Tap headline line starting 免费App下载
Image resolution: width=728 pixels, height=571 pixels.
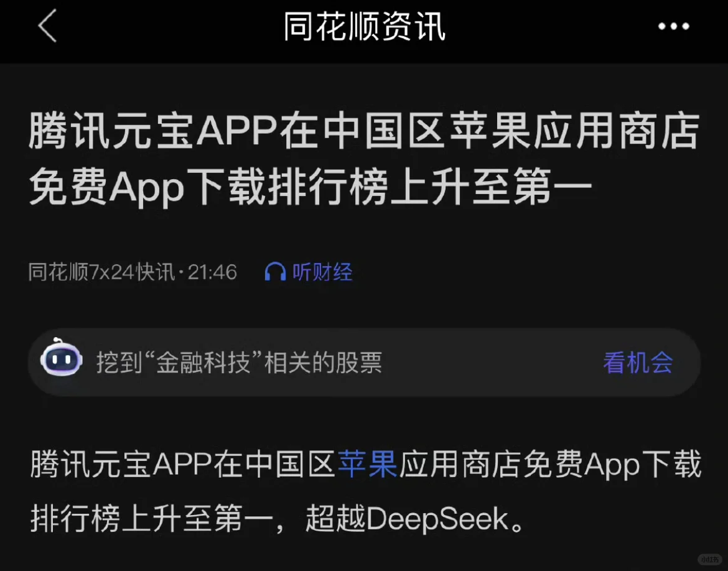click(x=310, y=187)
